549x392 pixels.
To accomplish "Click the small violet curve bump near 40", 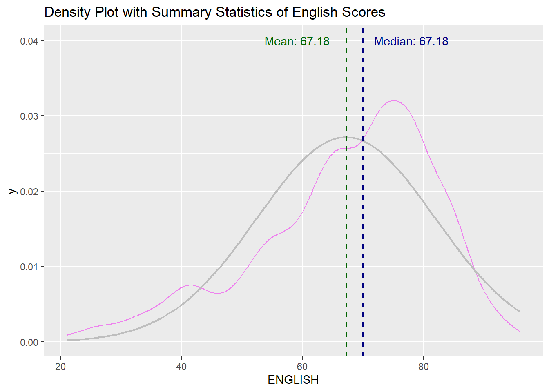I will (190, 285).
